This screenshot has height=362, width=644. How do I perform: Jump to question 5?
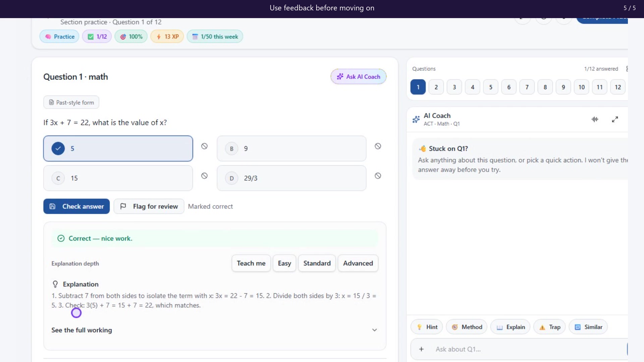(491, 87)
